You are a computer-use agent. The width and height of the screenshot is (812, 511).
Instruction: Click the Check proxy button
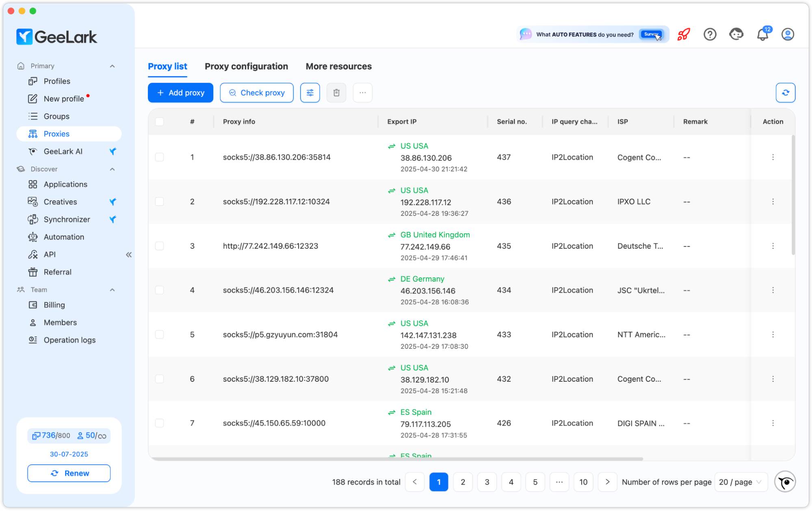[x=257, y=93]
